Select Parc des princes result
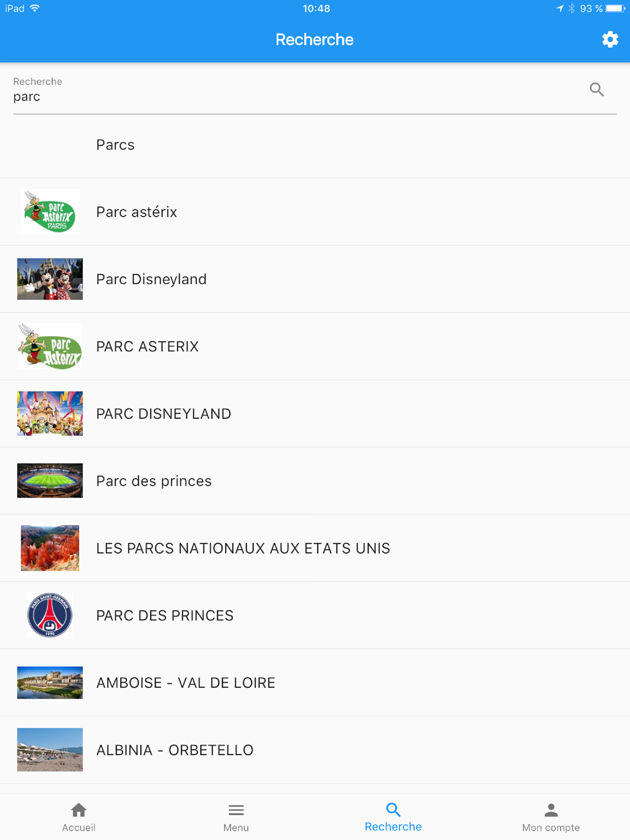 pyautogui.click(x=315, y=481)
